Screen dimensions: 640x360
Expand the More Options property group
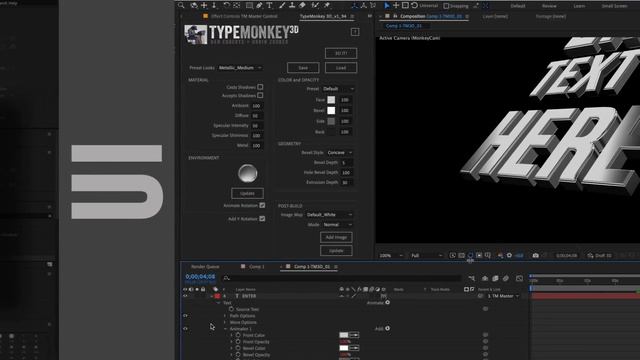point(224,322)
